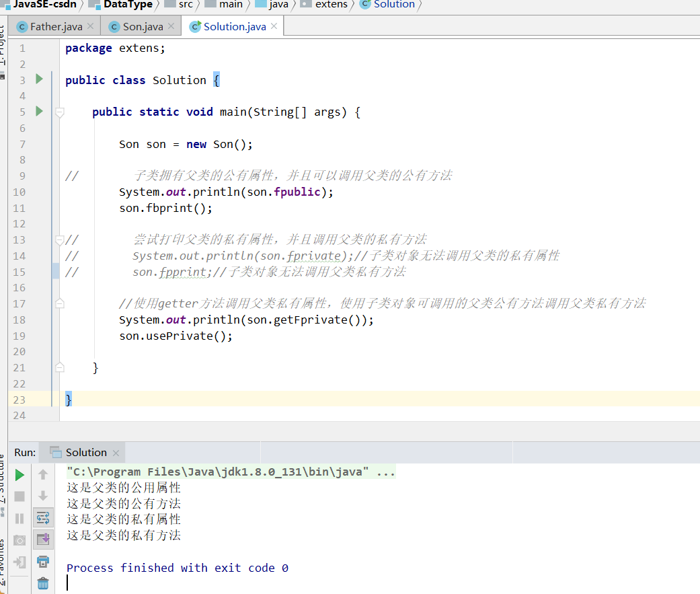The width and height of the screenshot is (700, 594).
Task: Run the main method from the gutter arrow
Action: [x=38, y=112]
